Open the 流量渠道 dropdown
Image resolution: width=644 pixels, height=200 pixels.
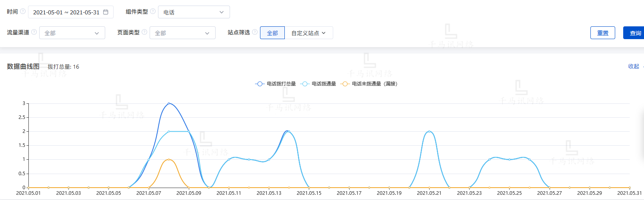pyautogui.click(x=72, y=33)
